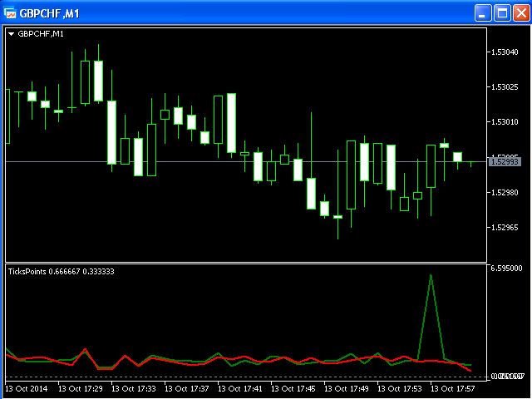This screenshot has width=532, height=399.
Task: Click the 6.595000 indicator scale value
Action: (506, 268)
